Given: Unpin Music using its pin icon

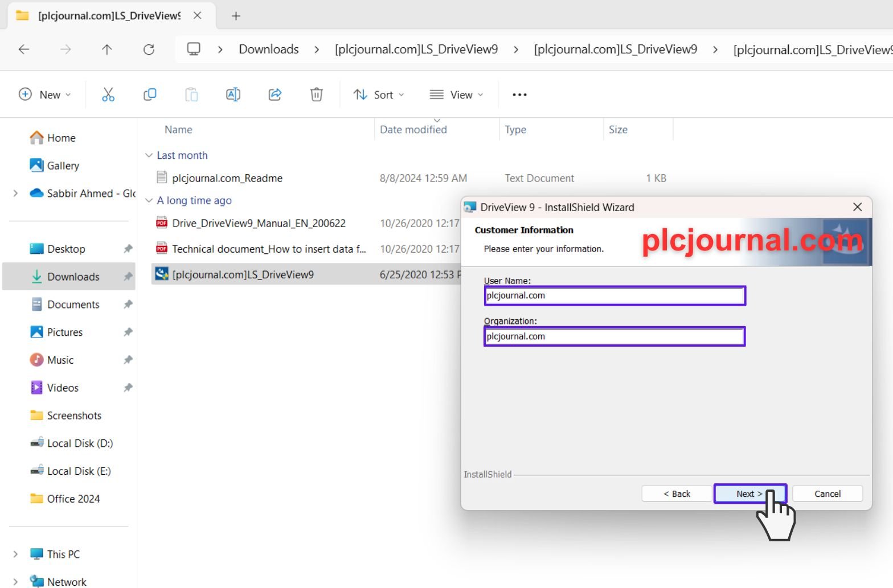Looking at the screenshot, I should [128, 360].
